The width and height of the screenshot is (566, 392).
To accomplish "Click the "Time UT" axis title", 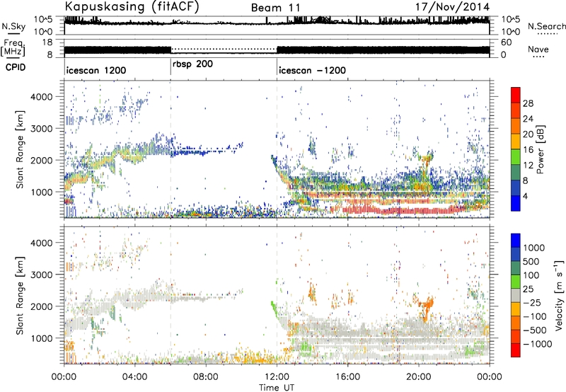I will [277, 388].
